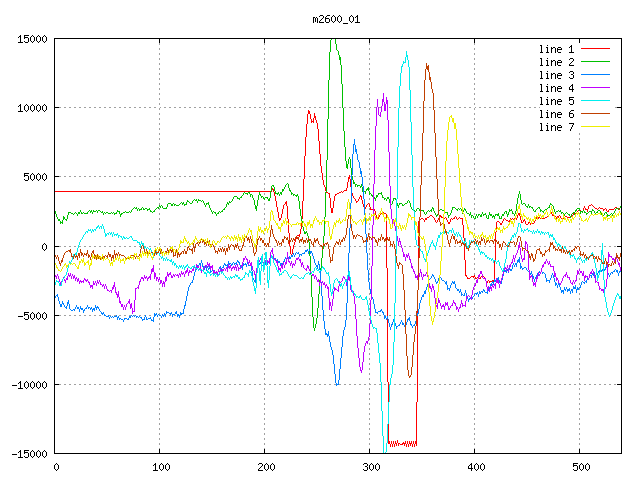
Task: Toggle the "line 1" legend entry
Action: coord(557,49)
